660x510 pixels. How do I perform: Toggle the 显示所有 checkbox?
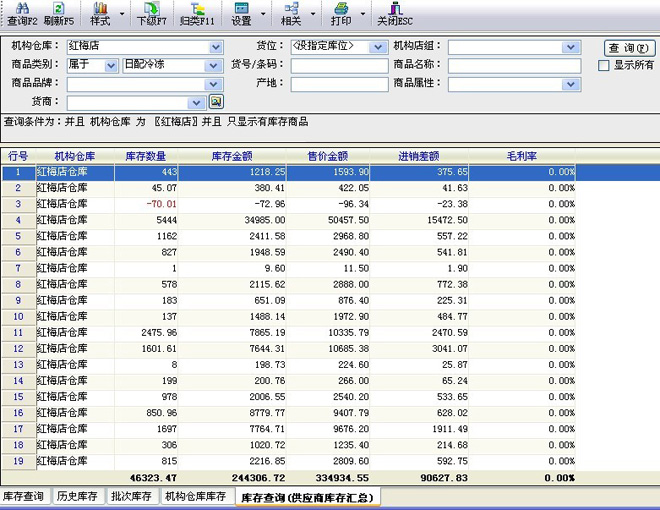[604, 65]
